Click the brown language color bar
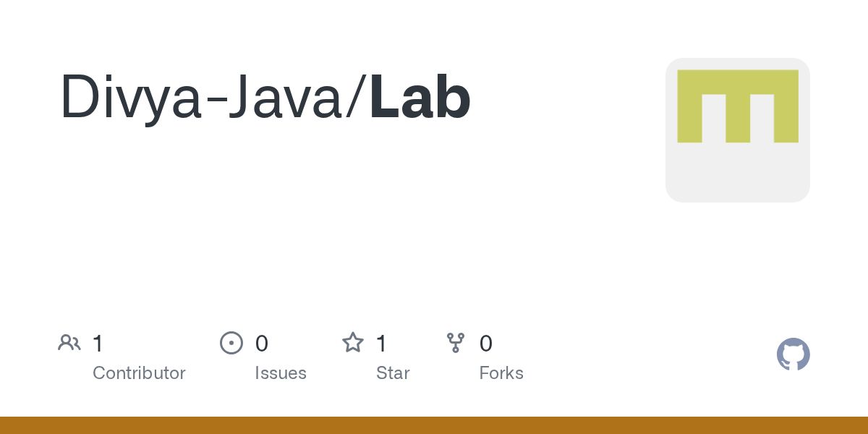Screen dimensions: 868x434 (434, 425)
